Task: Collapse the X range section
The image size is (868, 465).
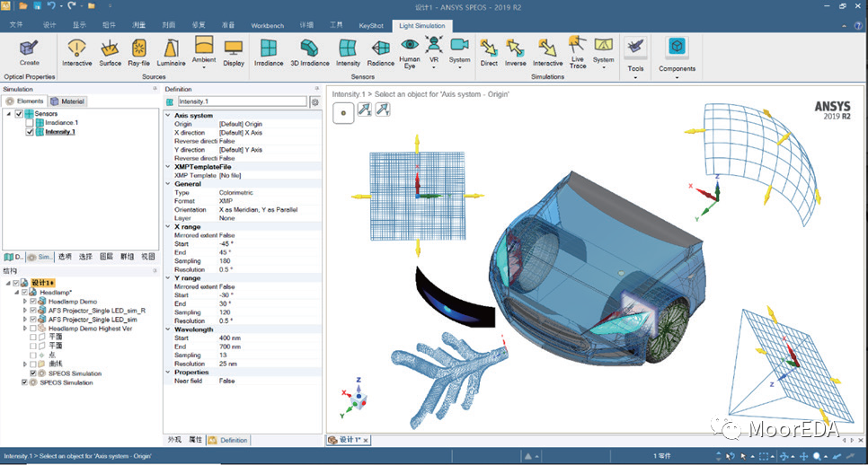Action: pos(168,227)
